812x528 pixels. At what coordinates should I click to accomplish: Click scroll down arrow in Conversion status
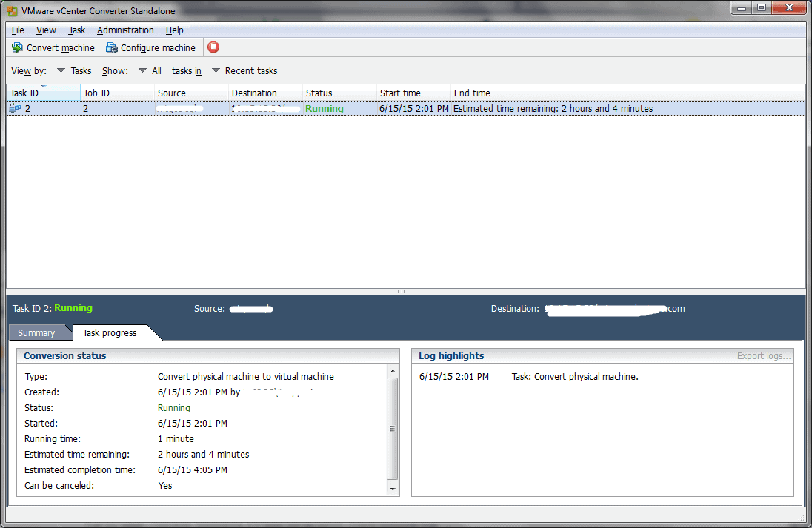coord(393,489)
